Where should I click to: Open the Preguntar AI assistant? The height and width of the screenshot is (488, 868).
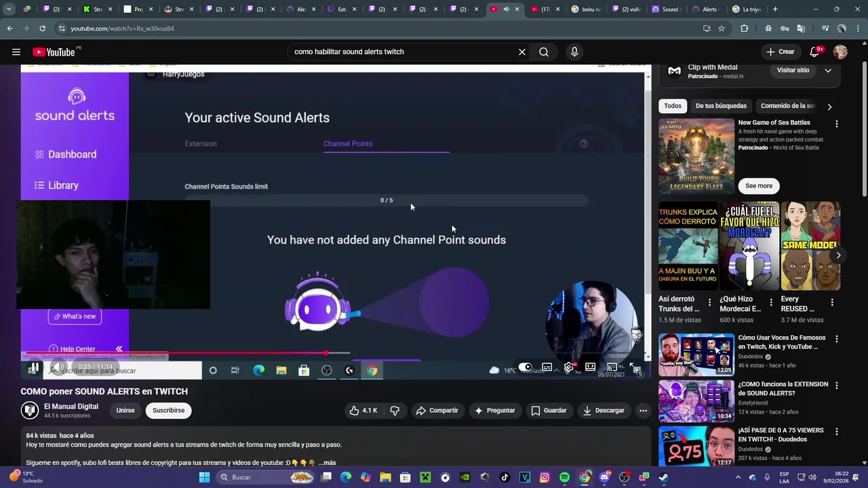[495, 410]
